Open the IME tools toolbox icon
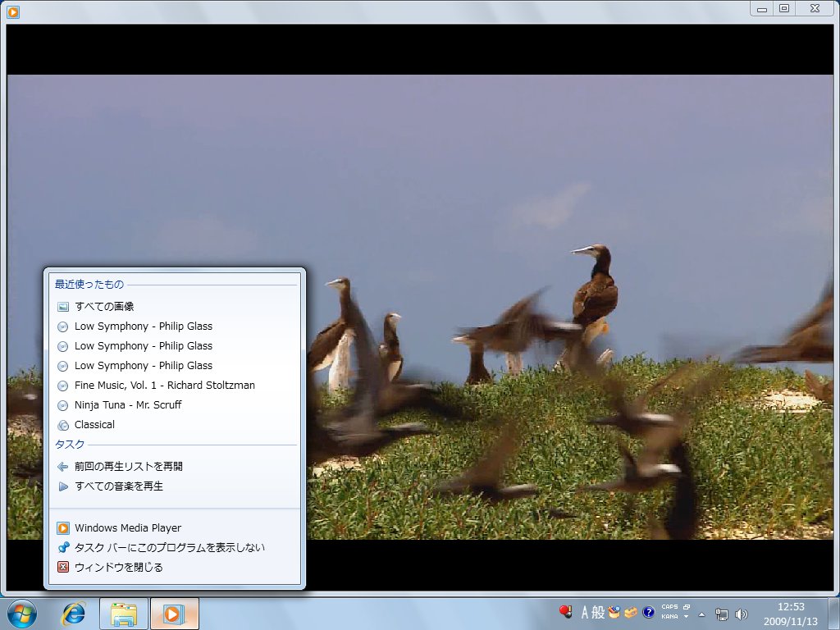 (631, 612)
